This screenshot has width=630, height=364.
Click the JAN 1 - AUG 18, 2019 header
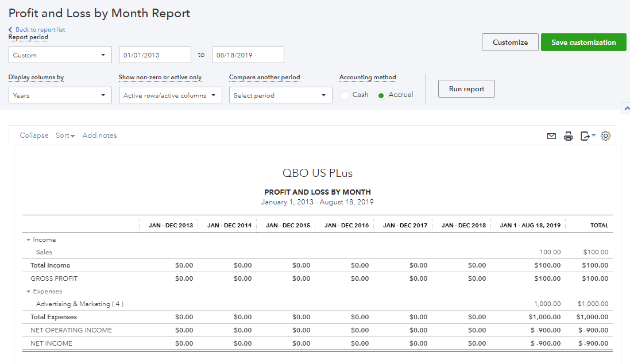pyautogui.click(x=530, y=226)
